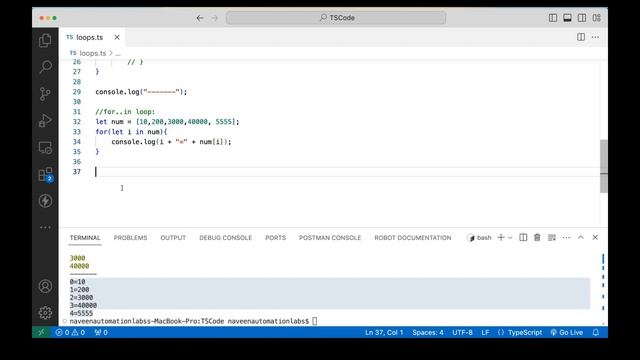Click the editor vertical scrollbar thumb
Screen dimensions: 640x360
pyautogui.click(x=604, y=166)
